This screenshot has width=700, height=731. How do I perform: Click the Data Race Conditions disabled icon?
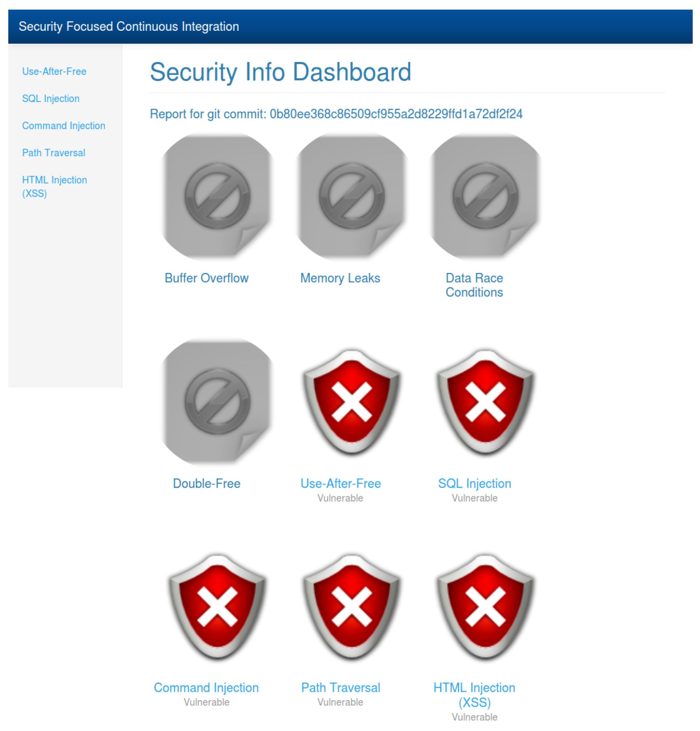click(486, 196)
